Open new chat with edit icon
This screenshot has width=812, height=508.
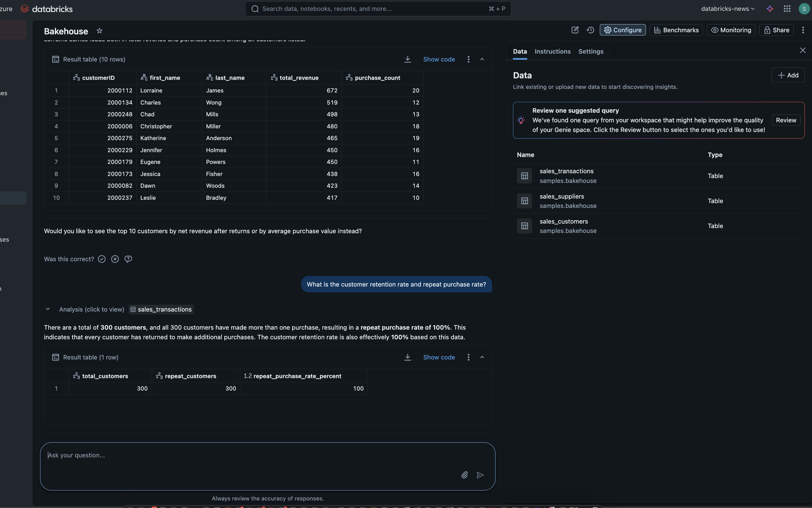click(575, 30)
